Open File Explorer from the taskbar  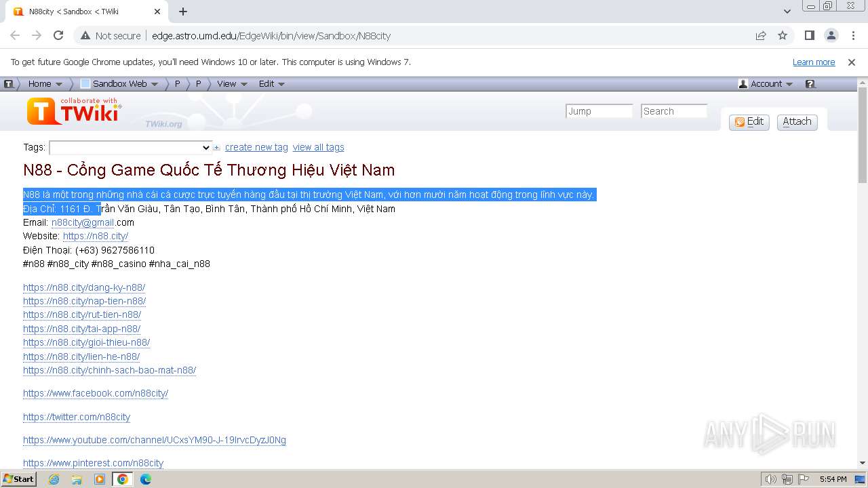point(77,479)
